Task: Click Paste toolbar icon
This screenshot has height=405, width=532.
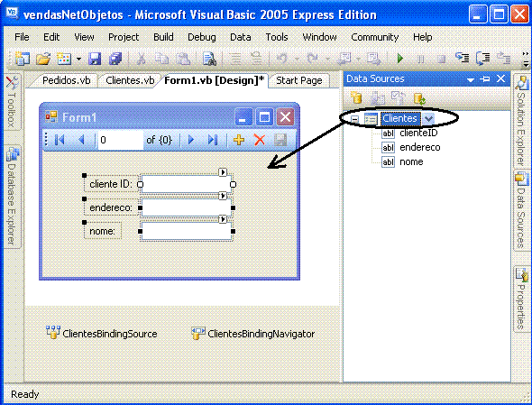Action: pyautogui.click(x=183, y=59)
